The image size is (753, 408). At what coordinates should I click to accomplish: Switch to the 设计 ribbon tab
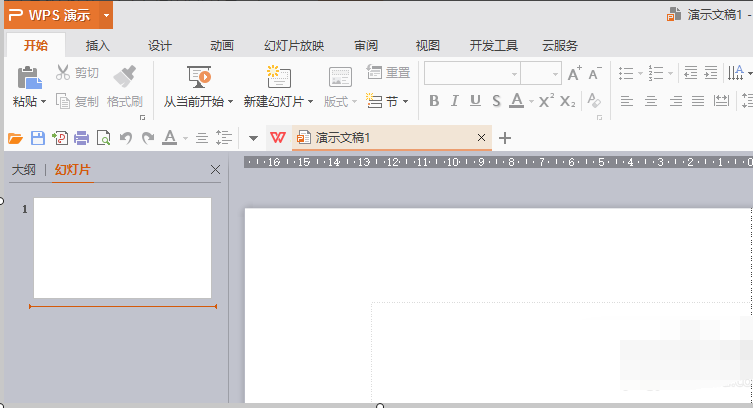[x=159, y=46]
